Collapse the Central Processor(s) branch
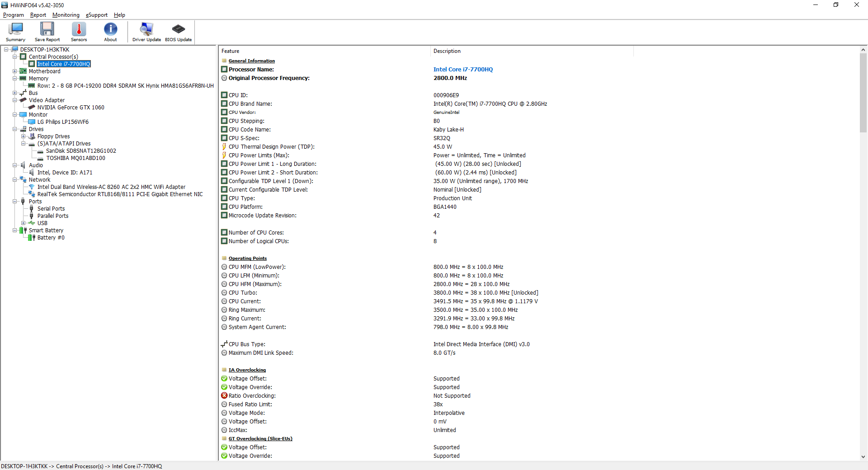868x470 pixels. 14,56
